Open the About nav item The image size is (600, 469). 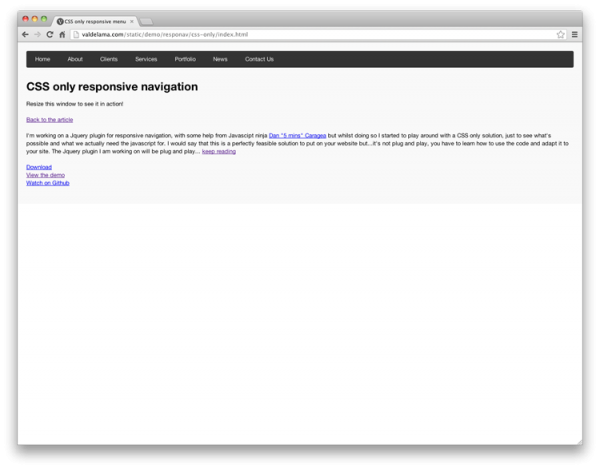tap(75, 59)
